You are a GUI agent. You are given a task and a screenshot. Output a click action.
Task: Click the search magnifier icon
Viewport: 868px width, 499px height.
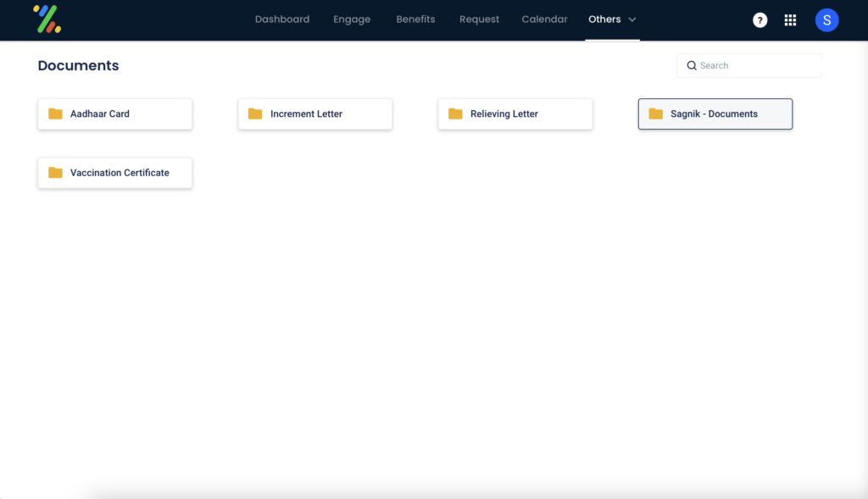[692, 65]
